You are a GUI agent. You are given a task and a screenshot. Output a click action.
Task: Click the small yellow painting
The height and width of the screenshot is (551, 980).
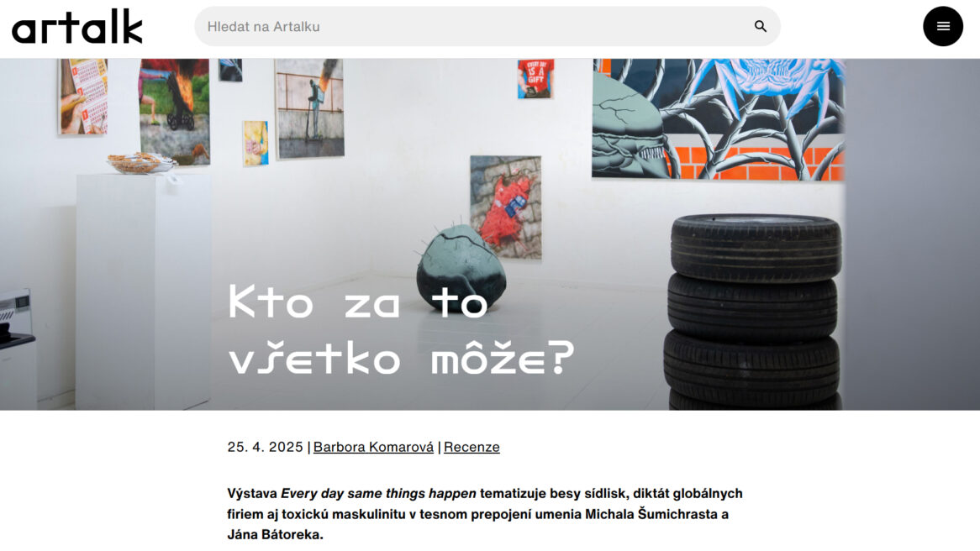[256, 143]
